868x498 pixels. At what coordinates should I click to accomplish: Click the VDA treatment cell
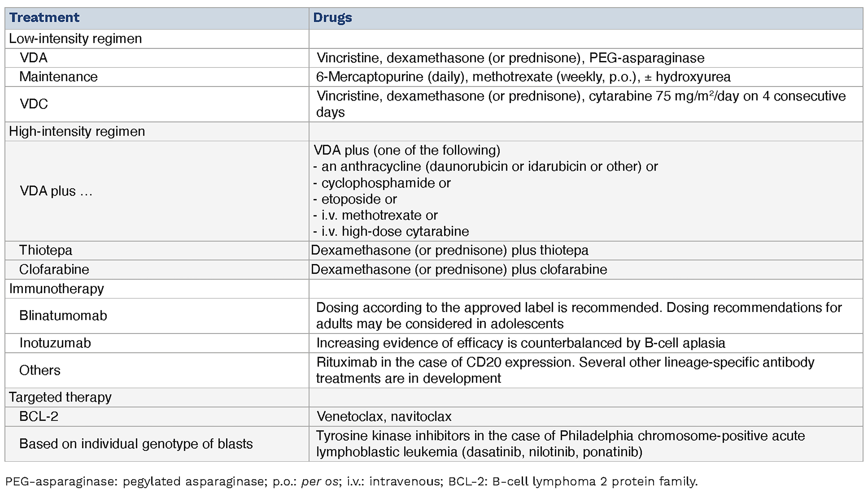(34, 58)
